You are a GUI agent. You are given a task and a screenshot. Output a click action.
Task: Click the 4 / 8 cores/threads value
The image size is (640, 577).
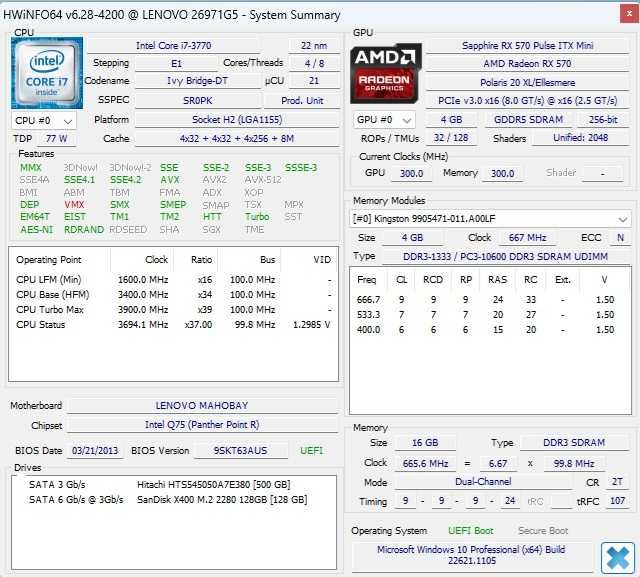click(314, 63)
